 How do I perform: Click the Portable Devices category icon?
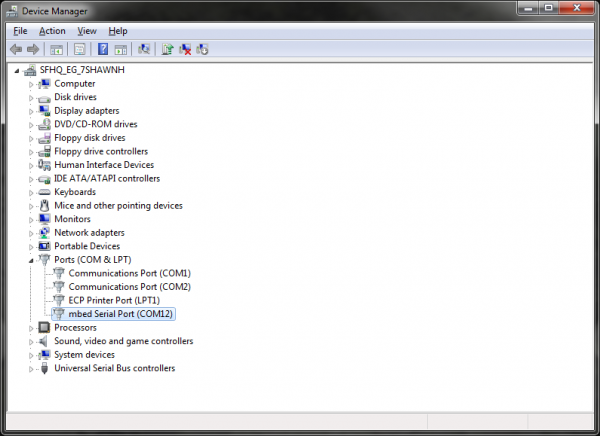(44, 246)
